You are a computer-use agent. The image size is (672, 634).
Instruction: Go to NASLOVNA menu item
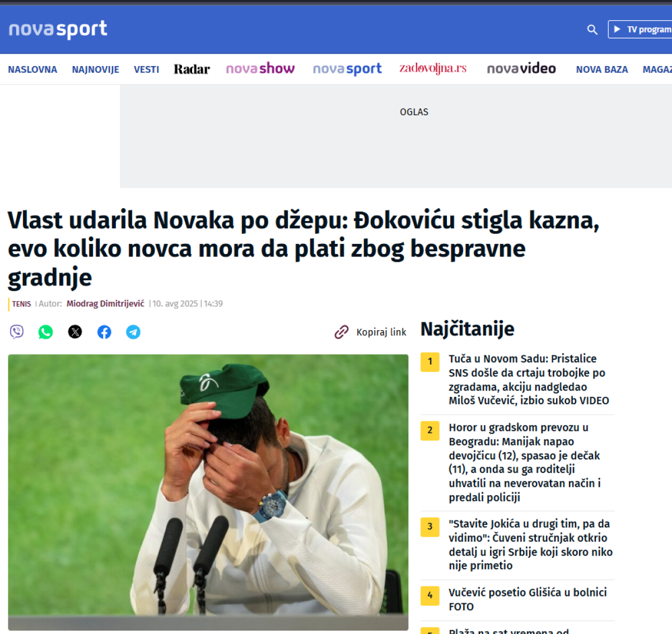coord(32,69)
